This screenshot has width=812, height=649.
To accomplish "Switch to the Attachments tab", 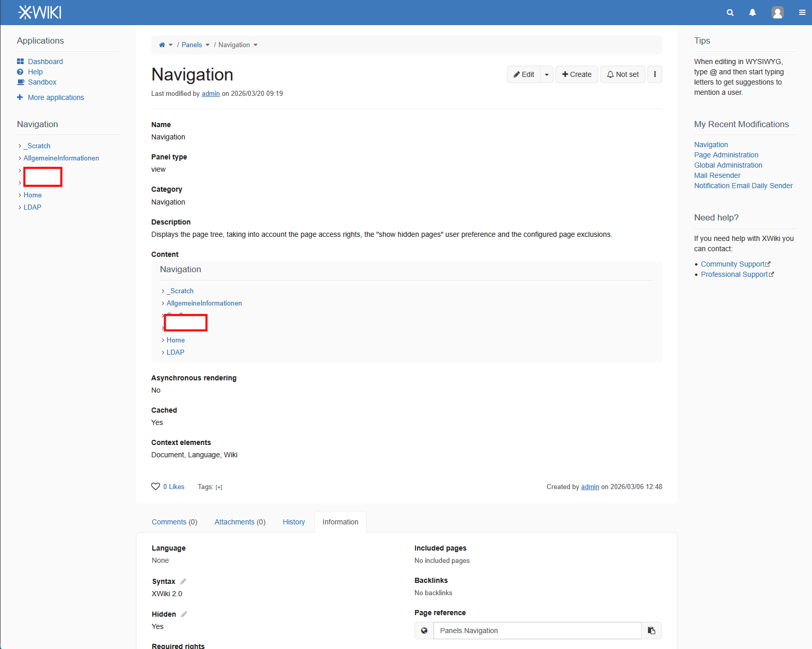I will coord(240,522).
